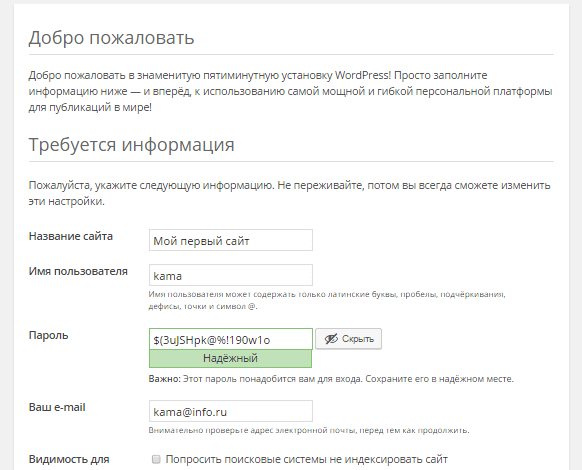Click the Имя пользователя form label
This screenshot has width=582, height=470.
pyautogui.click(x=78, y=271)
